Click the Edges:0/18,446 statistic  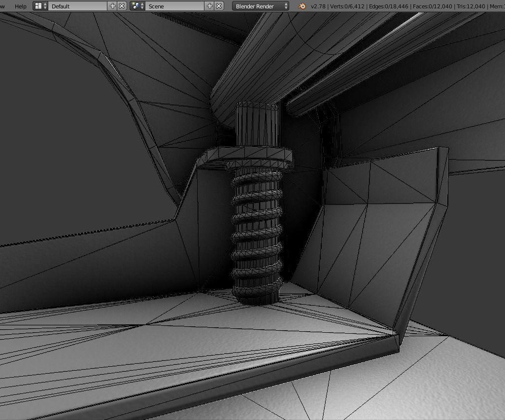[388, 6]
